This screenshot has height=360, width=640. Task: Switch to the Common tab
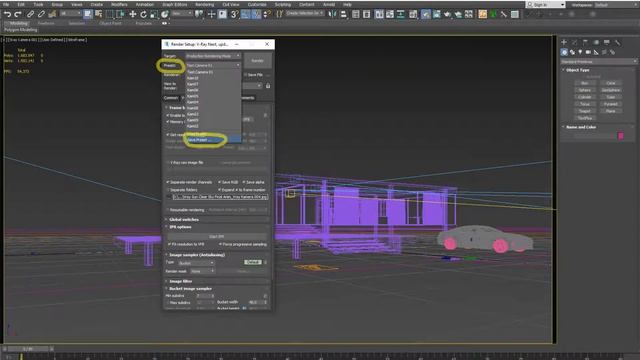pos(171,98)
